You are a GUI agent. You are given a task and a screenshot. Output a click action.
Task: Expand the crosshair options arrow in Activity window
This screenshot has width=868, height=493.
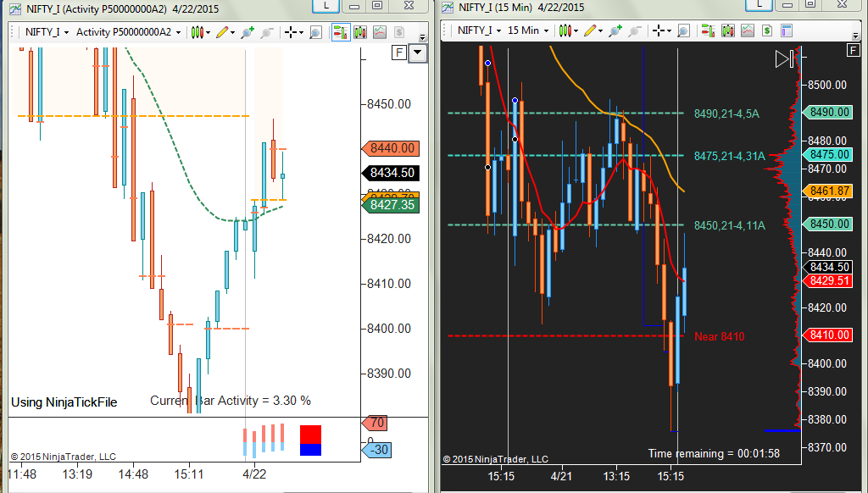pos(301,33)
